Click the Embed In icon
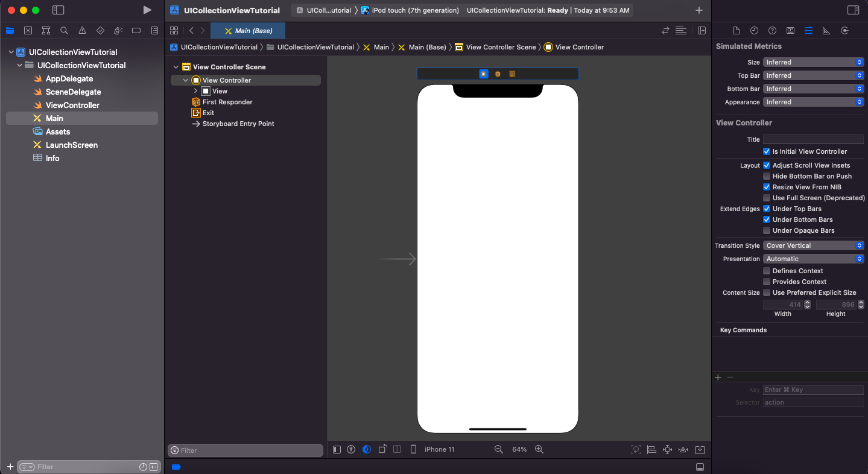868x474 pixels. click(700, 450)
